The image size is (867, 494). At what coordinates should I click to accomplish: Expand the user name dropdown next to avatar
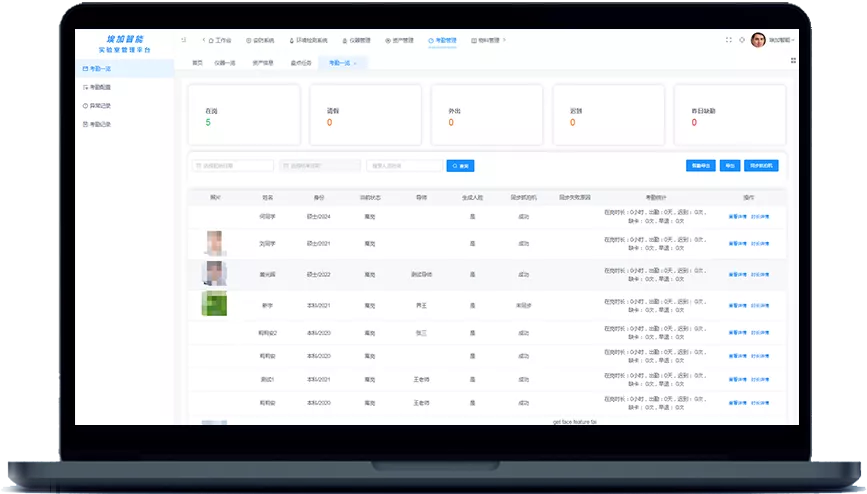tap(781, 40)
